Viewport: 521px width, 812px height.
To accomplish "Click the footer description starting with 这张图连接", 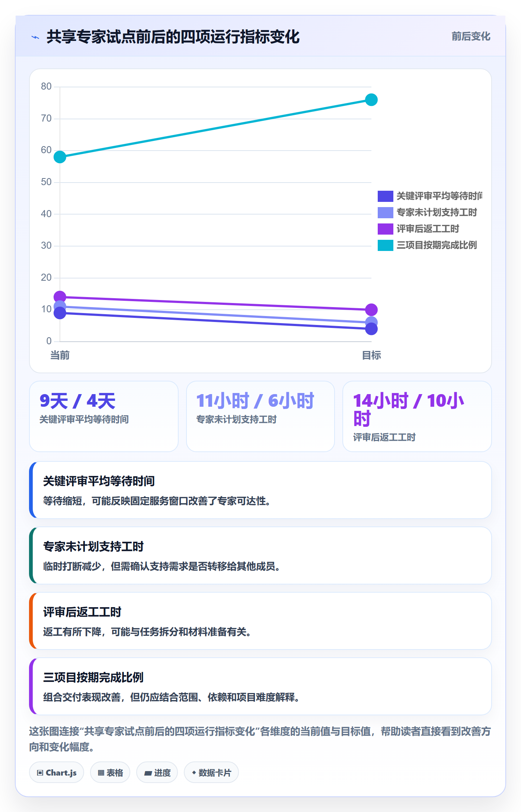I will [x=260, y=739].
